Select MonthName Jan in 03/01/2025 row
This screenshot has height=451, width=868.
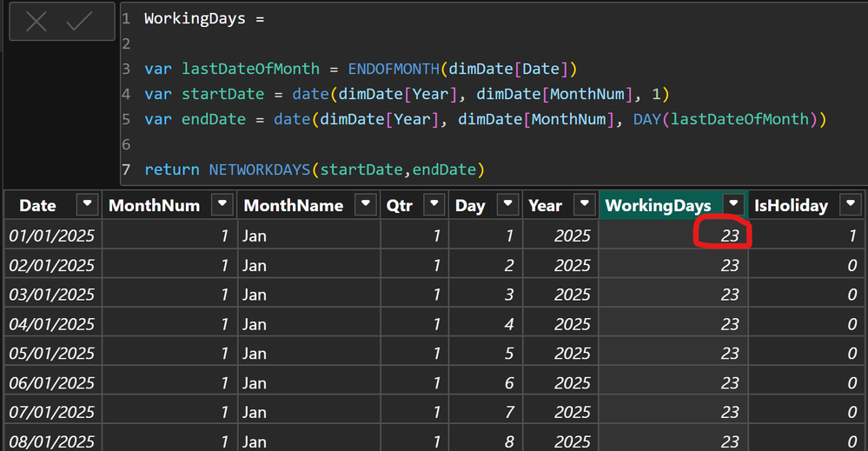coord(309,295)
